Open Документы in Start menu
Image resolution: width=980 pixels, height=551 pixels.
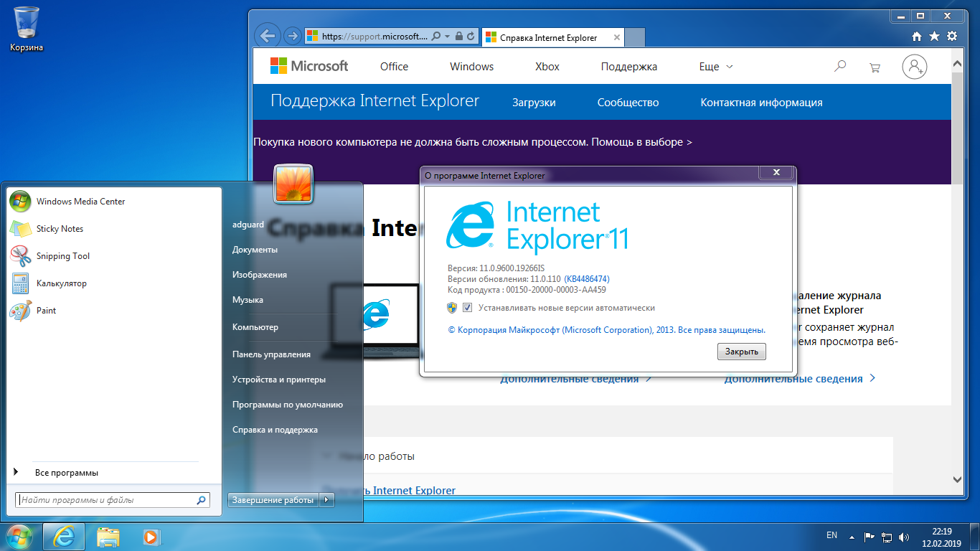click(255, 250)
